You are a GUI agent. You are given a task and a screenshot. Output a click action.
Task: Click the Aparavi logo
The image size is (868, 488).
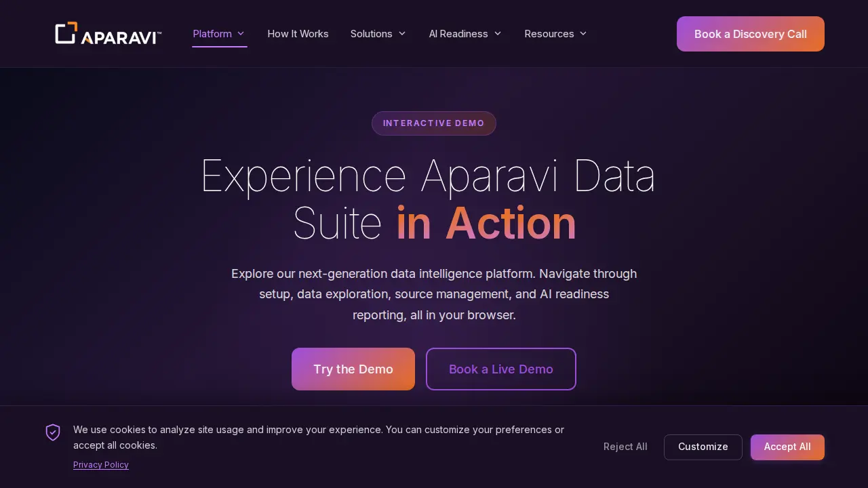click(108, 33)
